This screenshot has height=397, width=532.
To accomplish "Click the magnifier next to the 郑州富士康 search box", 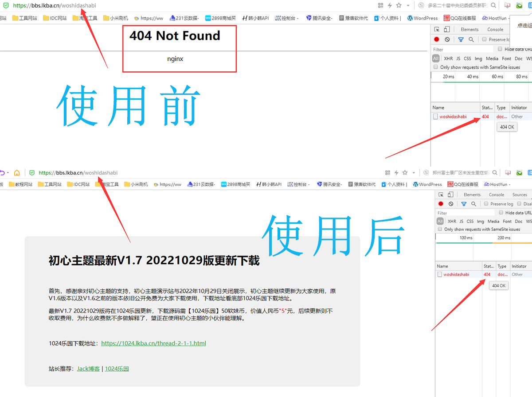I will (495, 173).
